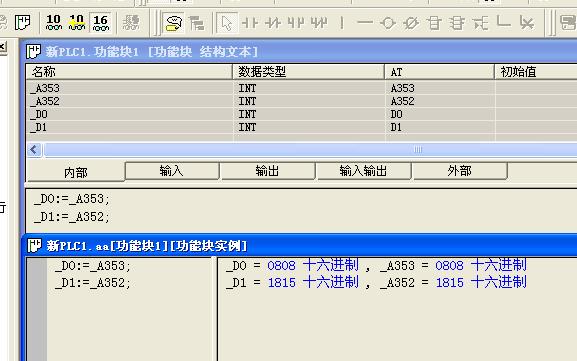
Task: Switch to the 输出 variables tab
Action: coord(268,171)
